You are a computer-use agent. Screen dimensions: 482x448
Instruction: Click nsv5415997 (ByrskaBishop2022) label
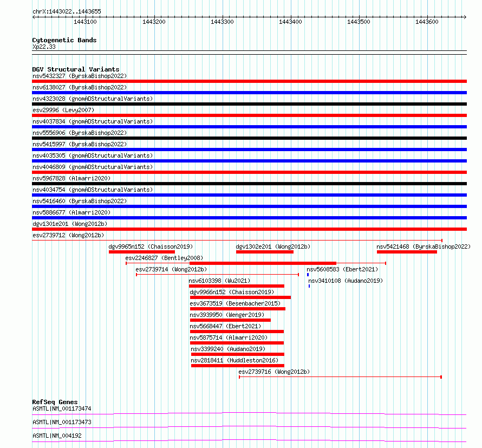(80, 144)
